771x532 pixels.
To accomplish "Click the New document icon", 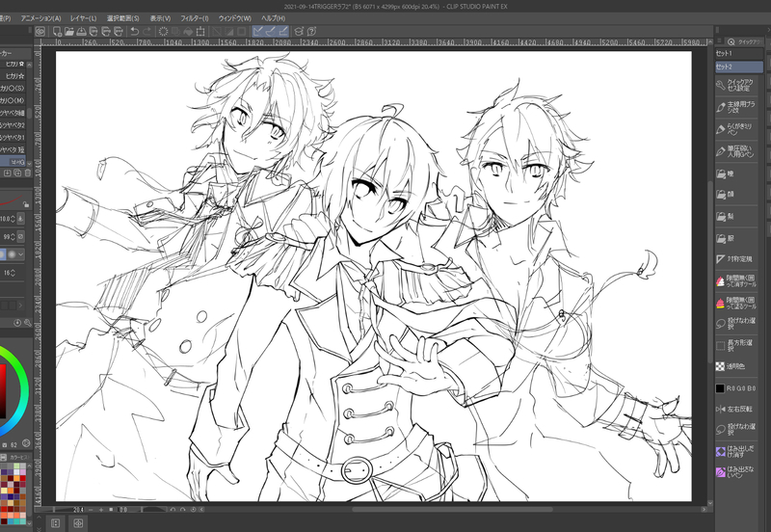I will click(57, 32).
